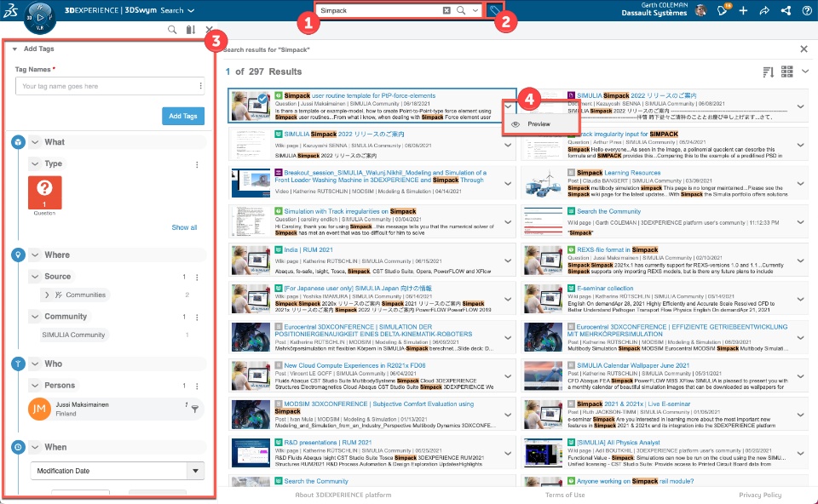
Task: Open search options dropdown arrow in search field
Action: pos(475,10)
